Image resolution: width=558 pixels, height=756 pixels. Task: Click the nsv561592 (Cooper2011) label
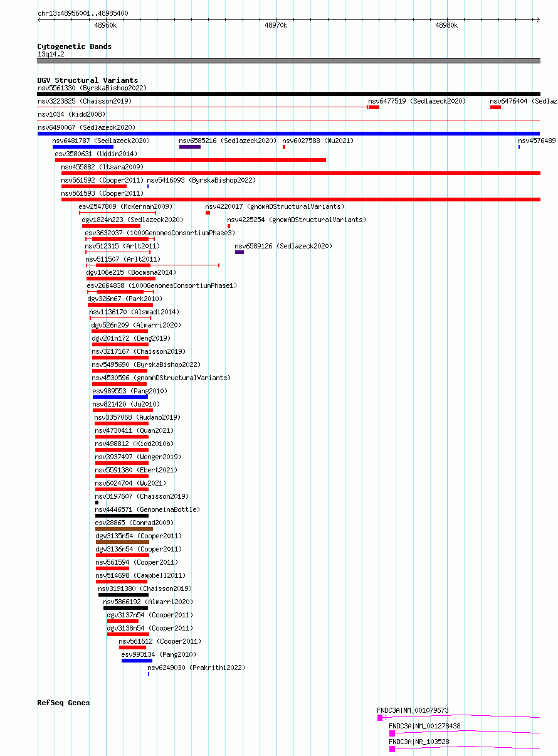102,180
